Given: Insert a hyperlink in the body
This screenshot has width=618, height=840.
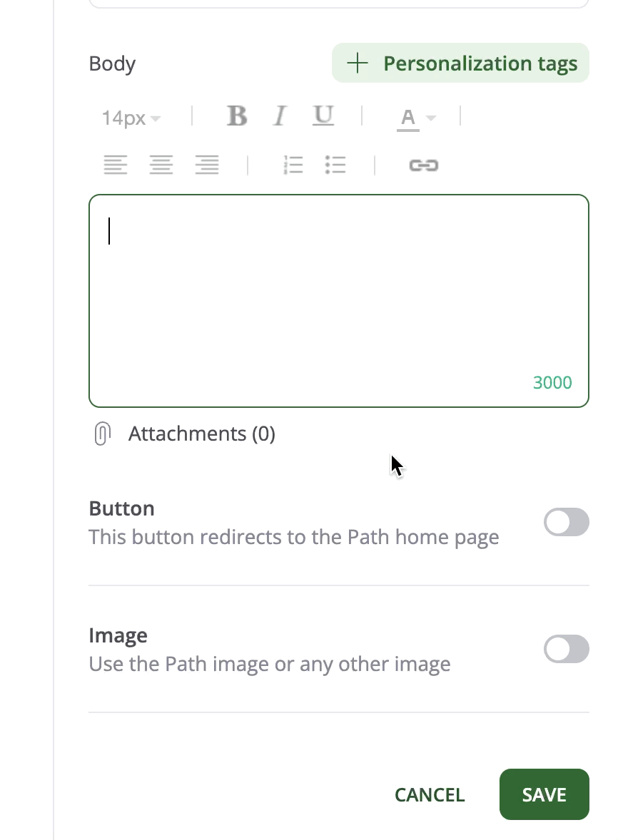Looking at the screenshot, I should (423, 165).
